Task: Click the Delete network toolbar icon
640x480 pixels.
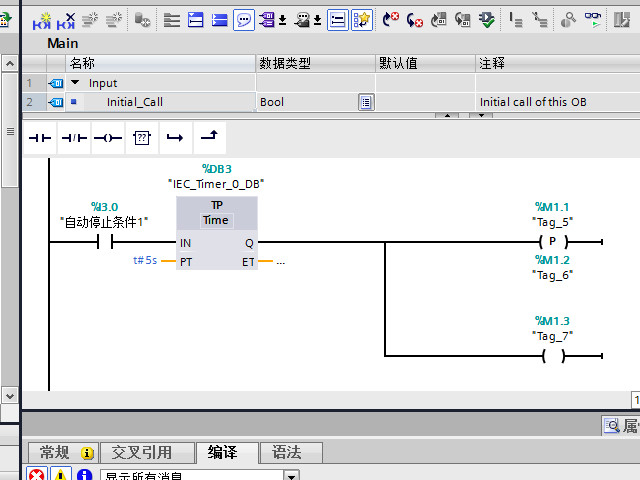Action: [66, 20]
